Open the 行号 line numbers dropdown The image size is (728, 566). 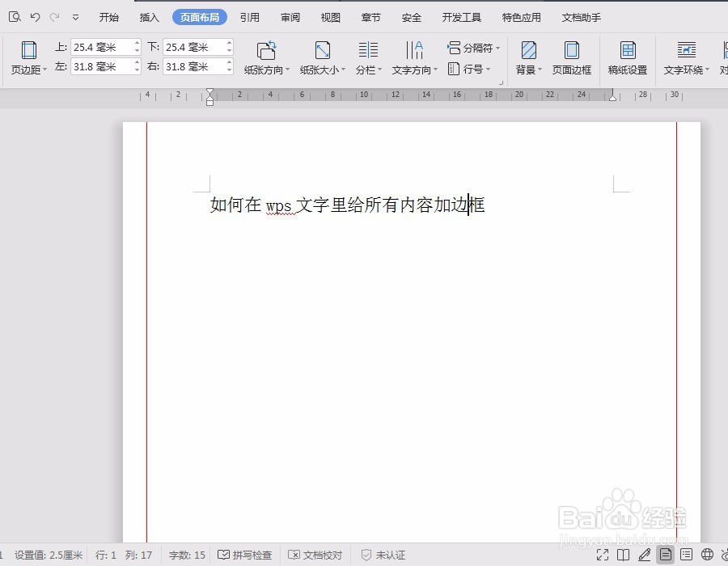tap(469, 69)
